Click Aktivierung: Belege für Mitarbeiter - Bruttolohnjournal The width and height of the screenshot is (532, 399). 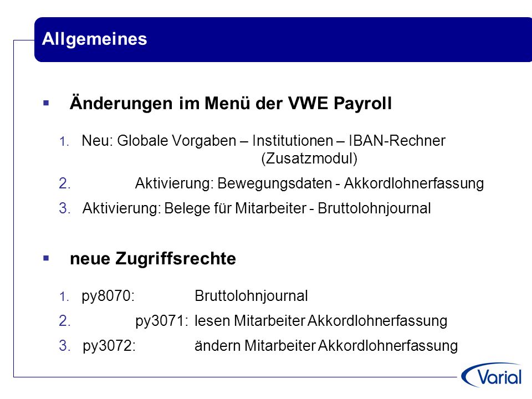[x=257, y=208]
